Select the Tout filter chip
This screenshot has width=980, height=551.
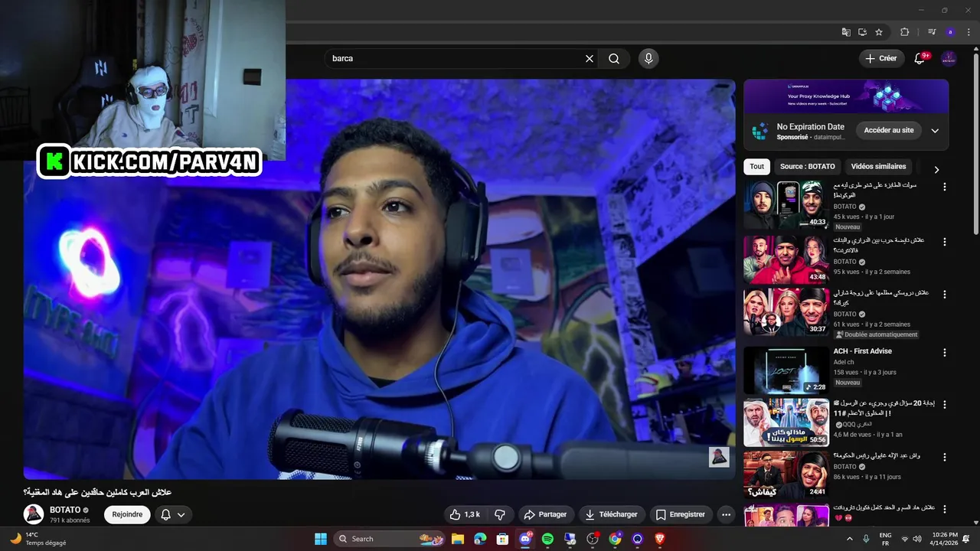click(756, 166)
